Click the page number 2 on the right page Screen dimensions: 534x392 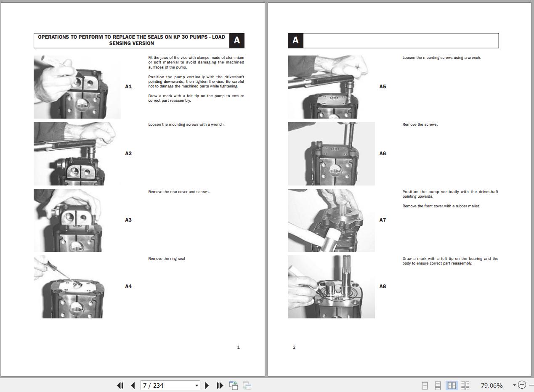pos(294,347)
